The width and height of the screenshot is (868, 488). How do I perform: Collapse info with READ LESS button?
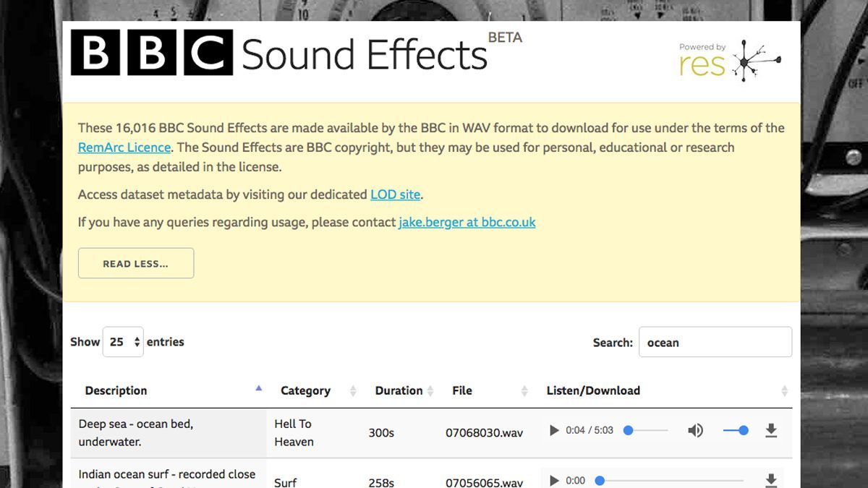(x=136, y=263)
